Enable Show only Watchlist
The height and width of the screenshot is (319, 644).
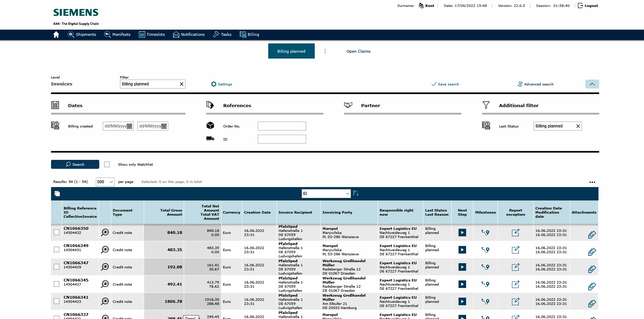pos(107,164)
